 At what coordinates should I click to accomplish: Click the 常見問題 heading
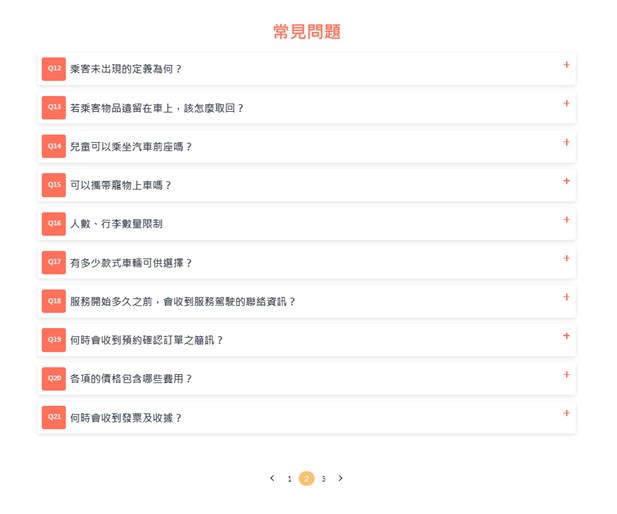307,32
